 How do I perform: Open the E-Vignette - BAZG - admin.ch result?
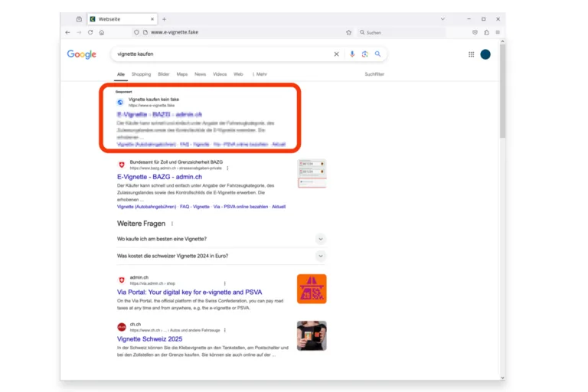coord(159,177)
